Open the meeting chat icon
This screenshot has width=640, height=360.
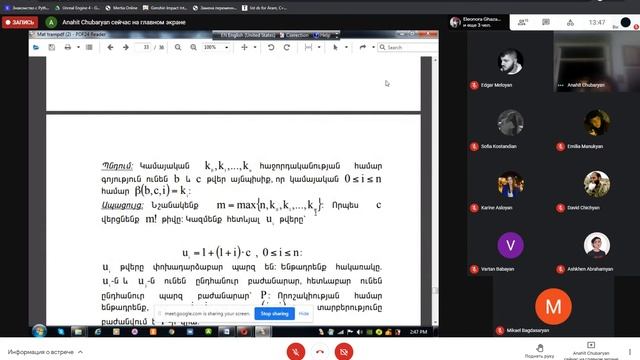546,22
